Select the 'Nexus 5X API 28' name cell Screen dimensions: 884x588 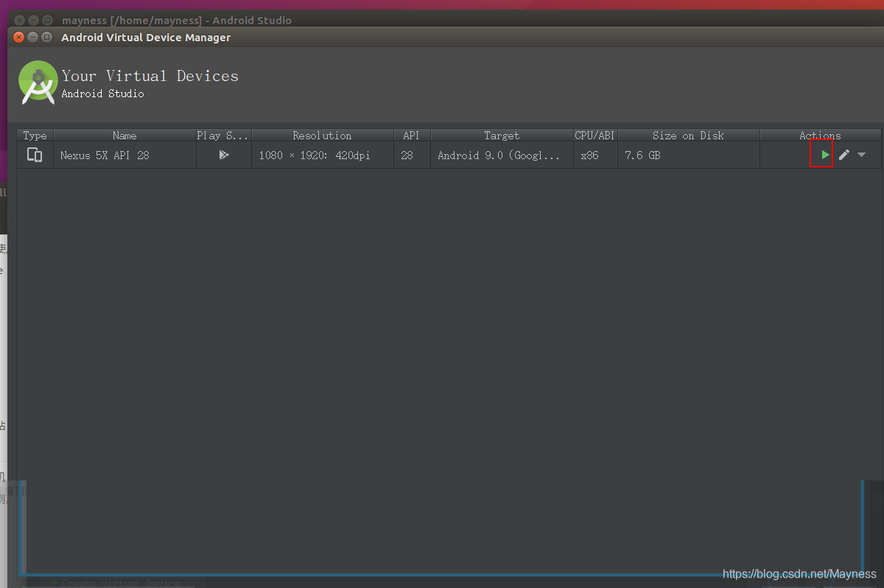point(124,155)
